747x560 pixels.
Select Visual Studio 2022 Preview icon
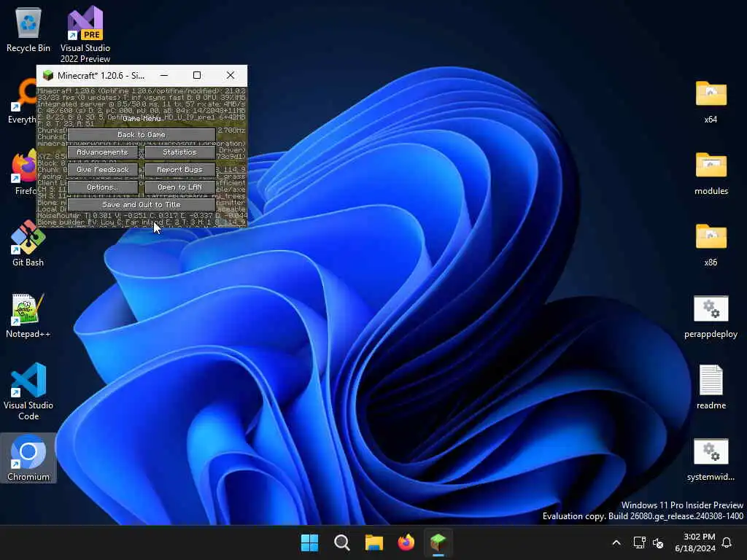click(85, 34)
